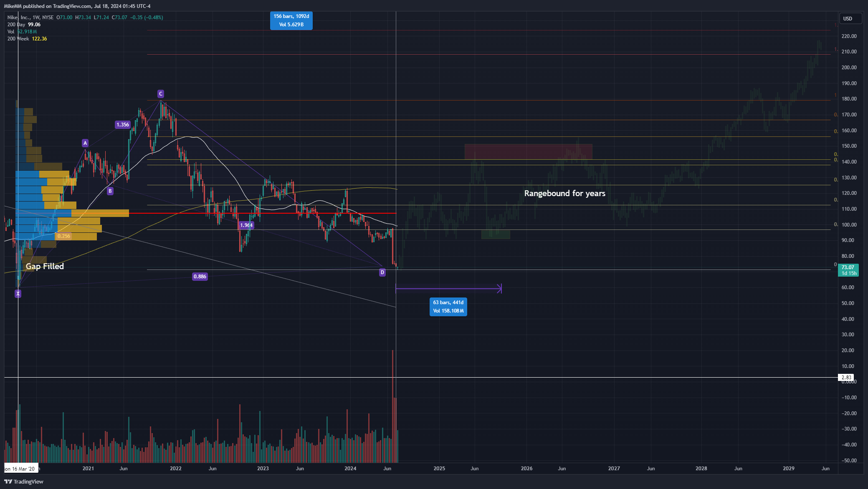Screen dimensions: 868x489
Task: Select the 'Gap Filled' text annotation
Action: (45, 266)
